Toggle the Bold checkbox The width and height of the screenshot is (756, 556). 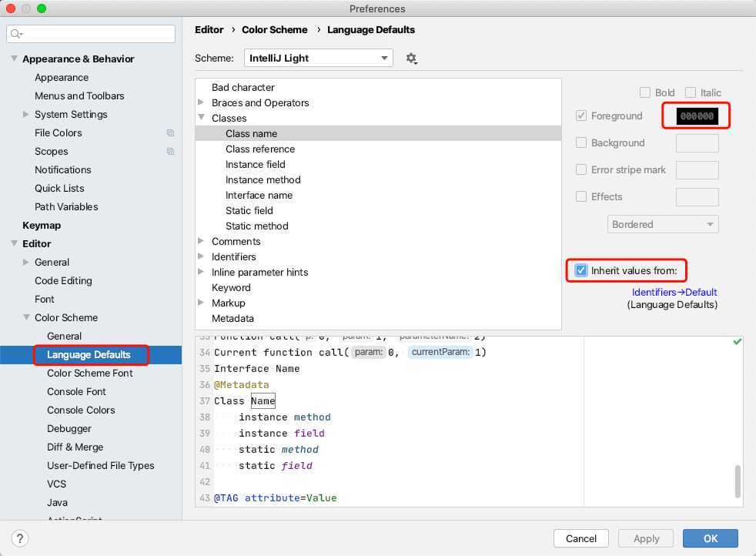pos(644,92)
